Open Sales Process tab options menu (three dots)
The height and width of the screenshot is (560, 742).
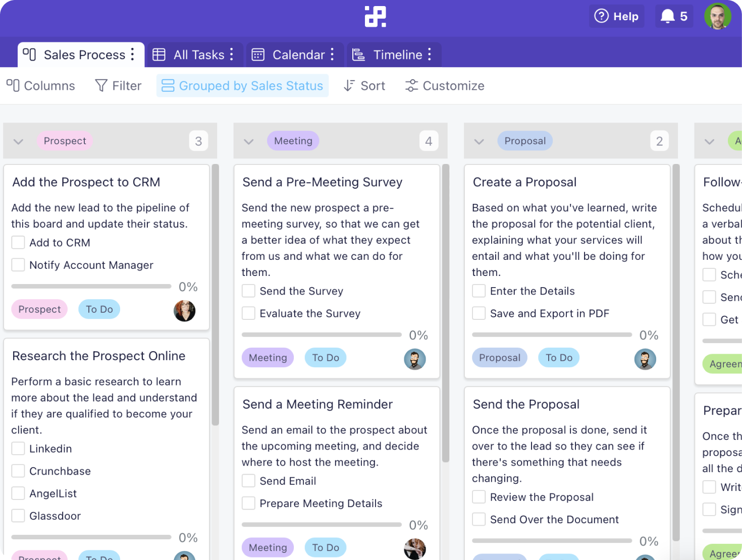(133, 54)
